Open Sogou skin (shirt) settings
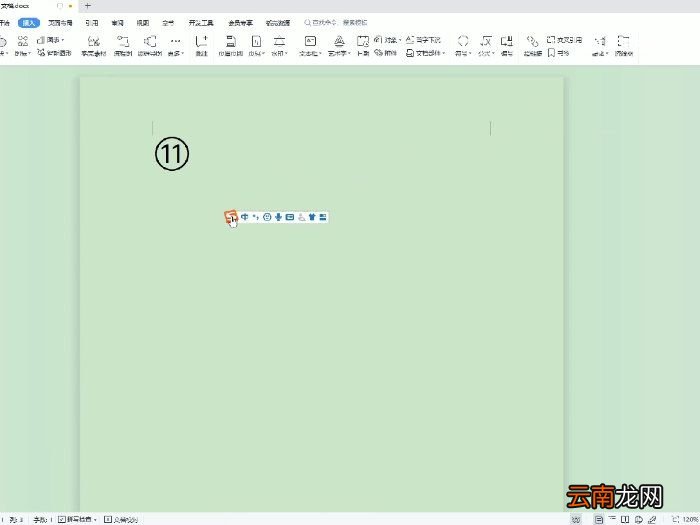This screenshot has width=700, height=525. [312, 217]
